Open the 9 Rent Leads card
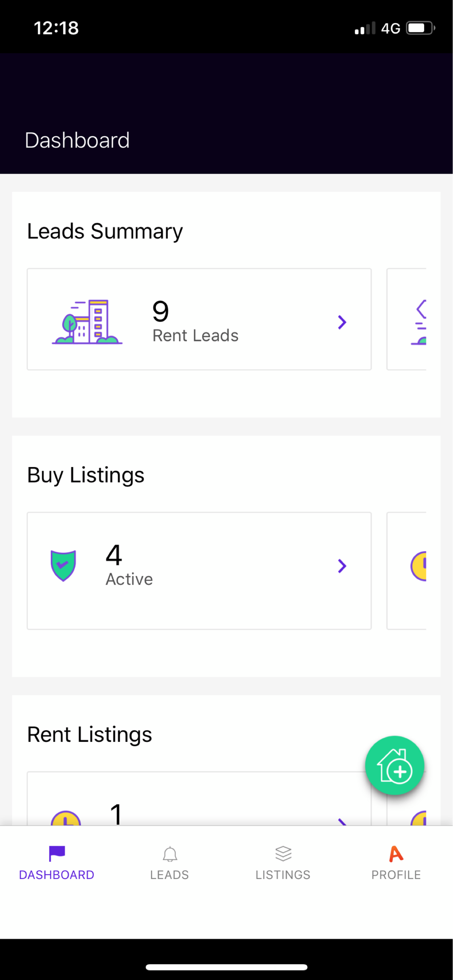Screen dimensions: 453x980 (199, 319)
